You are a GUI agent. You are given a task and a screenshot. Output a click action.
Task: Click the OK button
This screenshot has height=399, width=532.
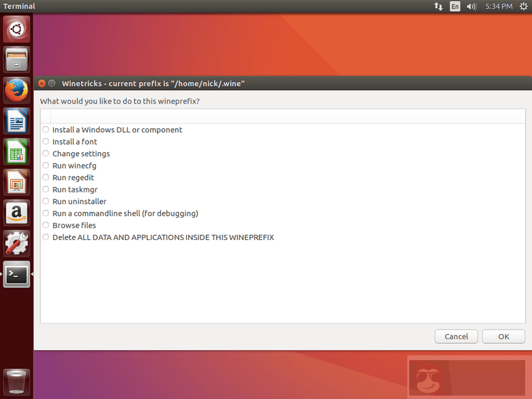[x=503, y=336]
